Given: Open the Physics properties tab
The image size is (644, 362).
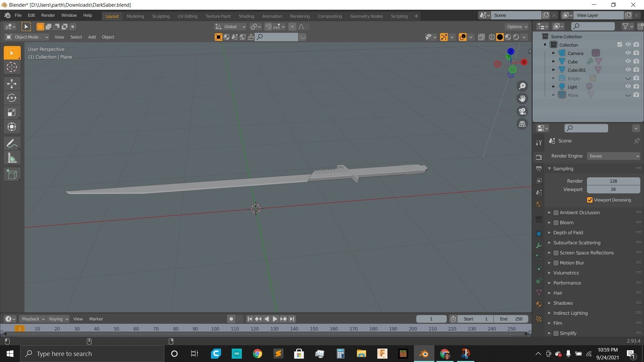Looking at the screenshot, I should [539, 269].
